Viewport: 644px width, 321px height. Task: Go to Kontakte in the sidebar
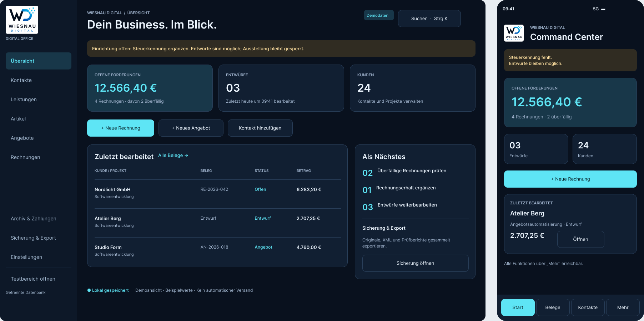pos(39,80)
